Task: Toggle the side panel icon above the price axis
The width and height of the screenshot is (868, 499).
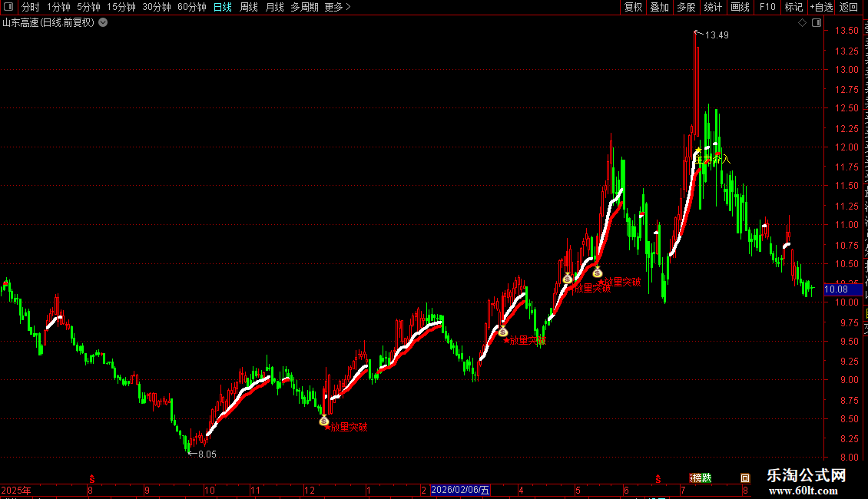Action: [x=817, y=23]
